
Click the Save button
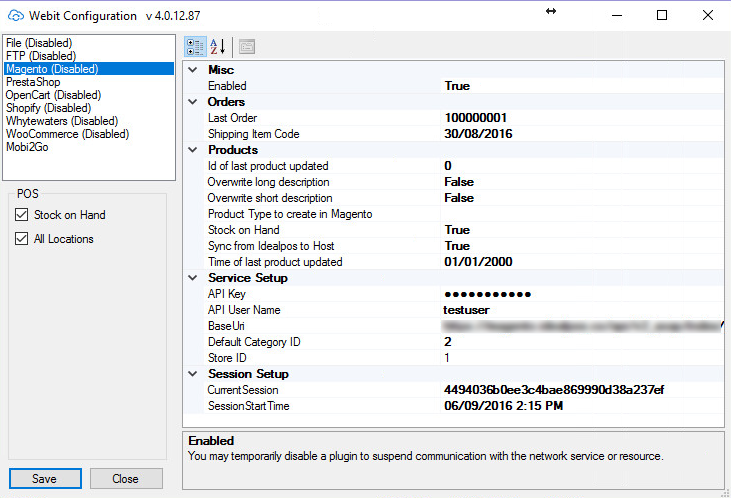click(45, 478)
